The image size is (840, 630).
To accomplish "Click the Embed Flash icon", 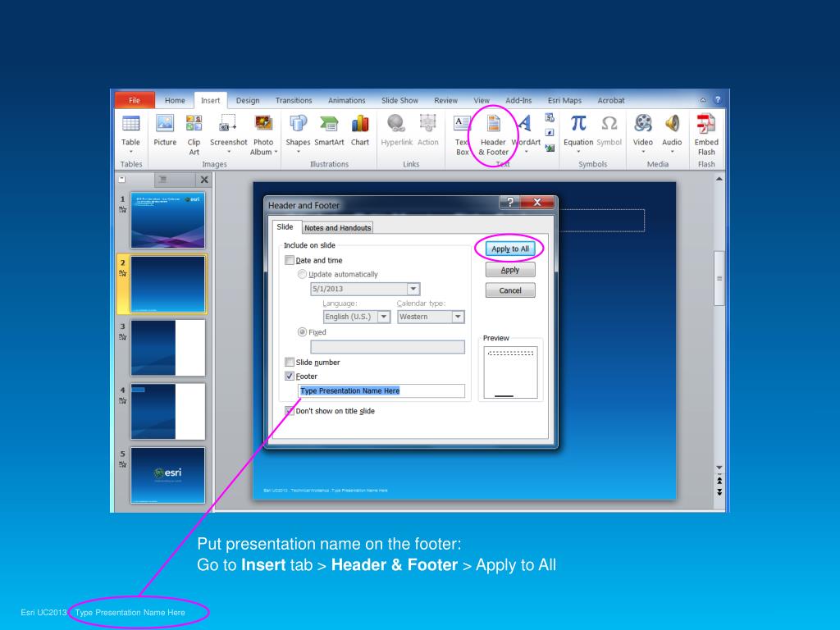I will (706, 125).
